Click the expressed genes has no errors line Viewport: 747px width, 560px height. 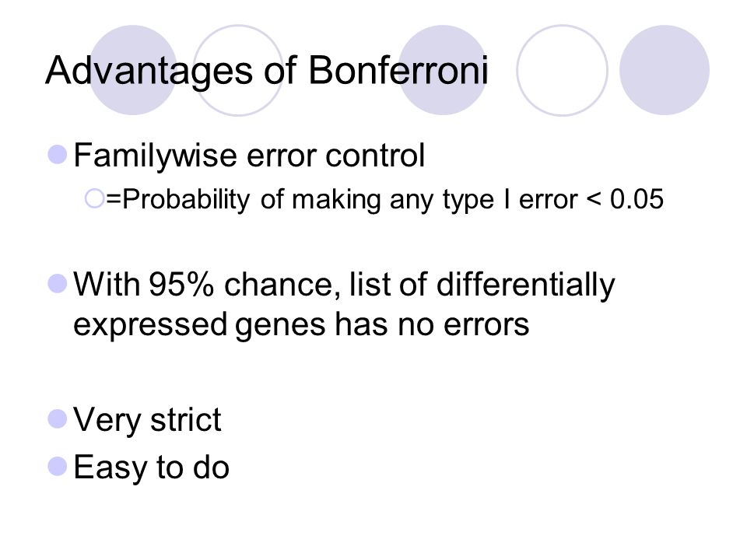(301, 325)
